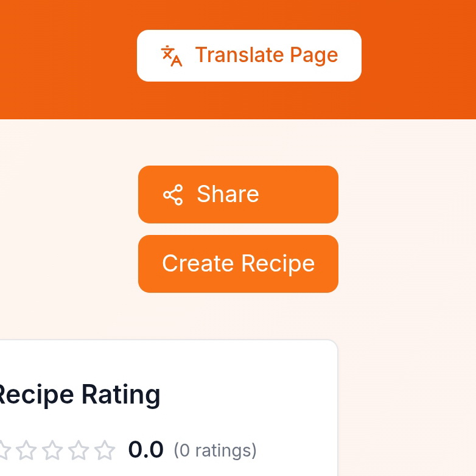Give a five-star rating

tap(105, 450)
